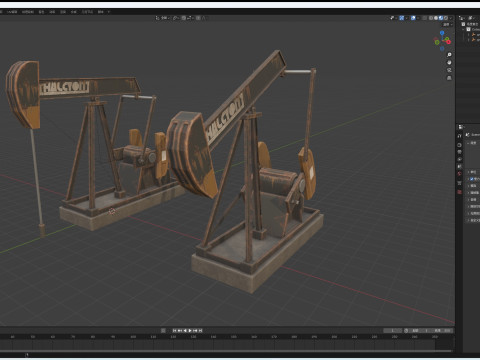480x360 pixels.
Task: Switch to rendered viewport shading
Action: [x=446, y=18]
